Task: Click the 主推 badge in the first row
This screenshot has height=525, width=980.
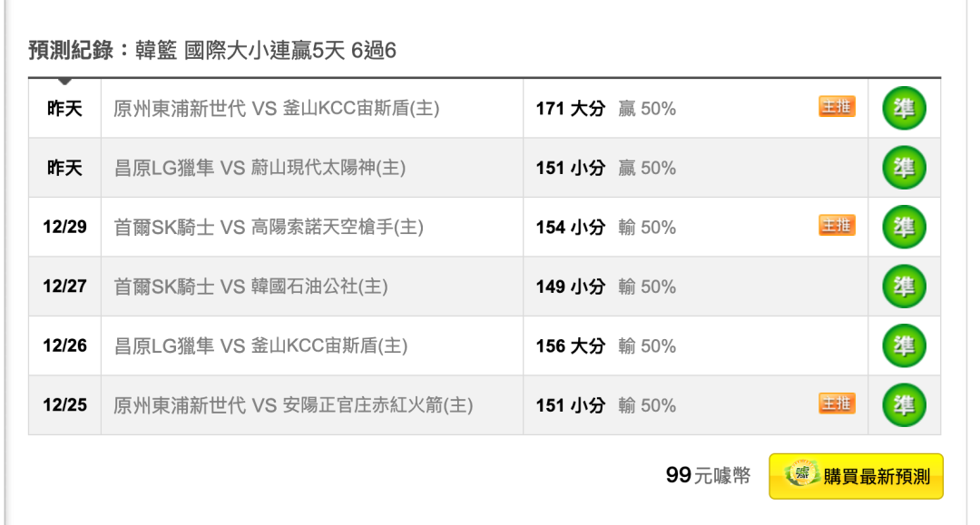Action: (837, 107)
